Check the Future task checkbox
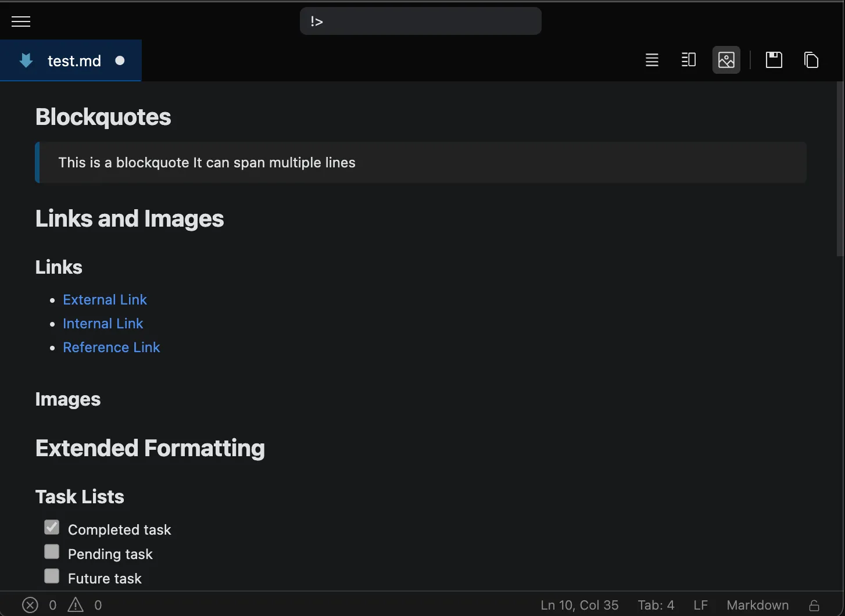 [x=52, y=576]
